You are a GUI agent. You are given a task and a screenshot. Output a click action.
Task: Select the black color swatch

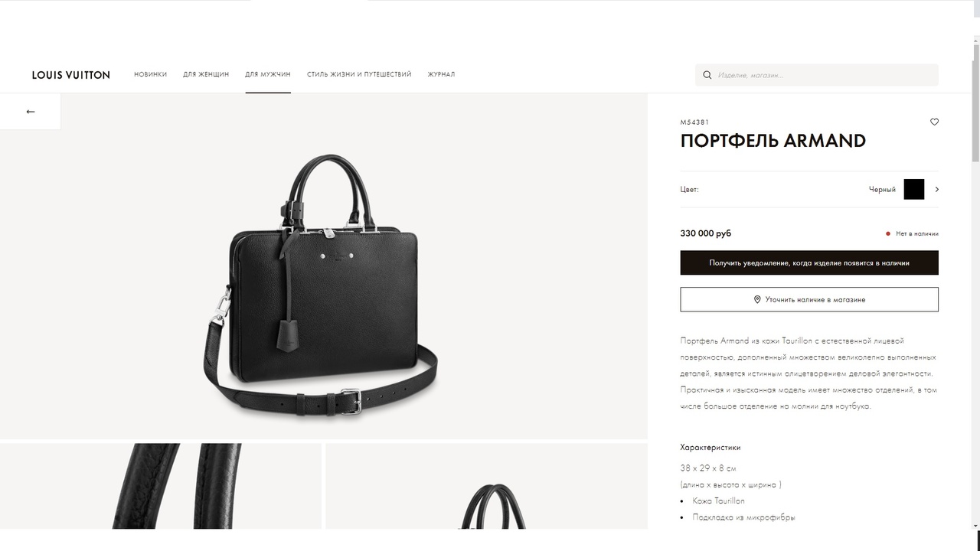click(914, 189)
